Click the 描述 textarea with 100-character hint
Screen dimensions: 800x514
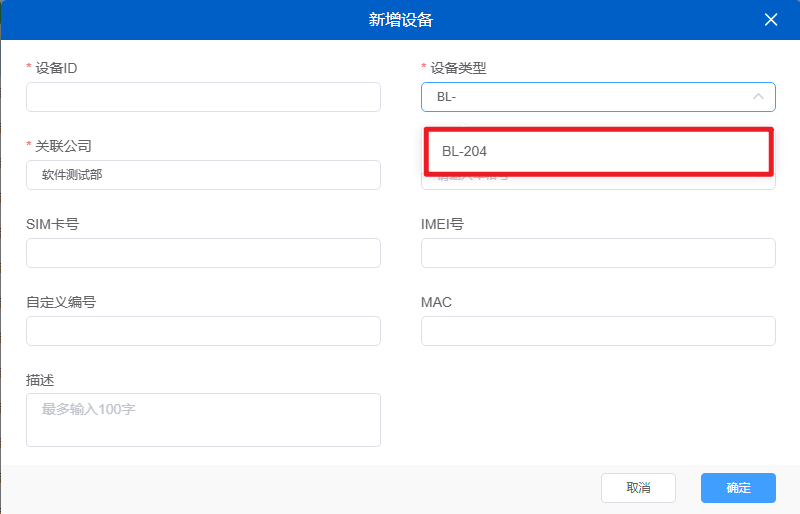coord(203,419)
